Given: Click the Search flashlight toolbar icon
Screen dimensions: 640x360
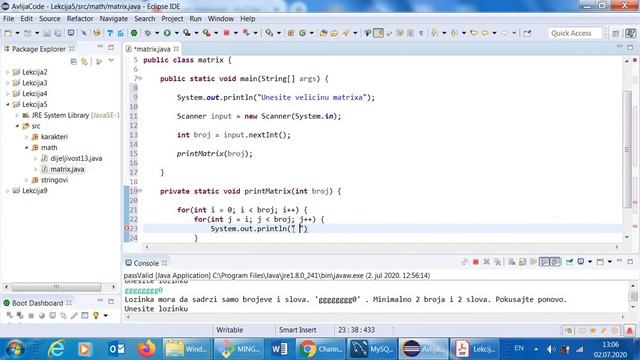Looking at the screenshot, I should point(346,33).
